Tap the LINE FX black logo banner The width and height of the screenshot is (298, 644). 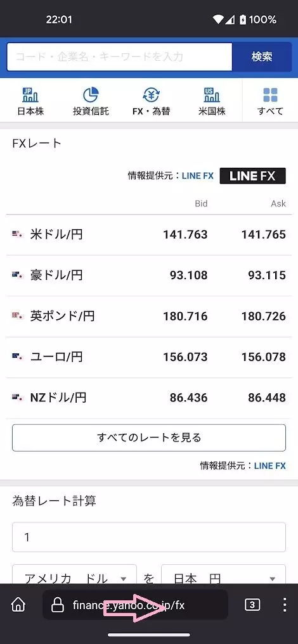(x=252, y=176)
